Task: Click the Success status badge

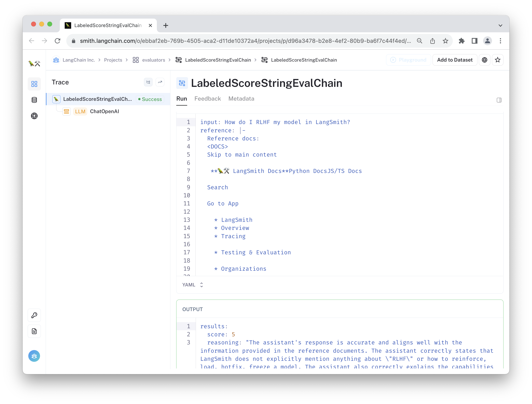Action: (150, 99)
